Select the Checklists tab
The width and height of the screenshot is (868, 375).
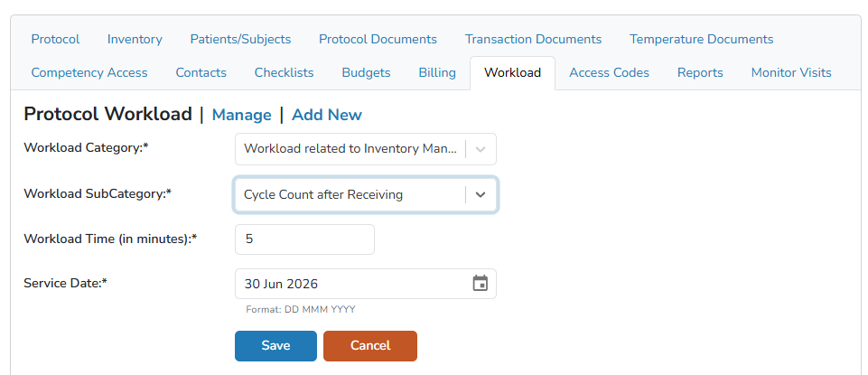click(284, 72)
